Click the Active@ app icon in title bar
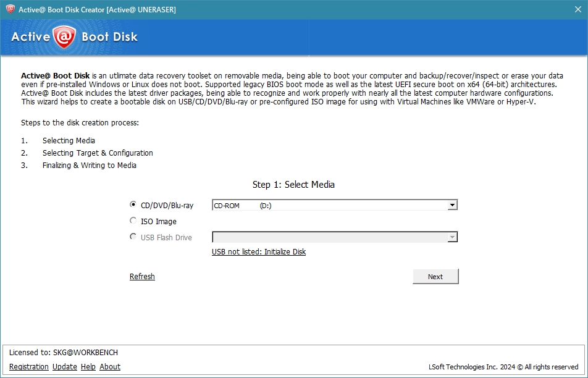The height and width of the screenshot is (378, 588). (10, 9)
